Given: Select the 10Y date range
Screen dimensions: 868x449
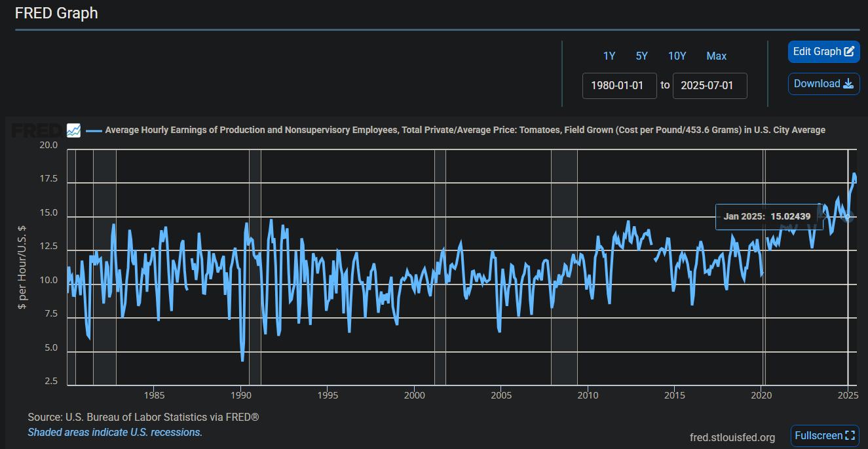Looking at the screenshot, I should click(677, 56).
